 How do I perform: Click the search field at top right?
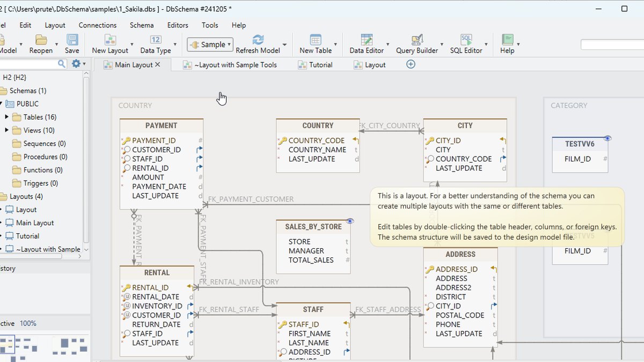[x=612, y=45]
